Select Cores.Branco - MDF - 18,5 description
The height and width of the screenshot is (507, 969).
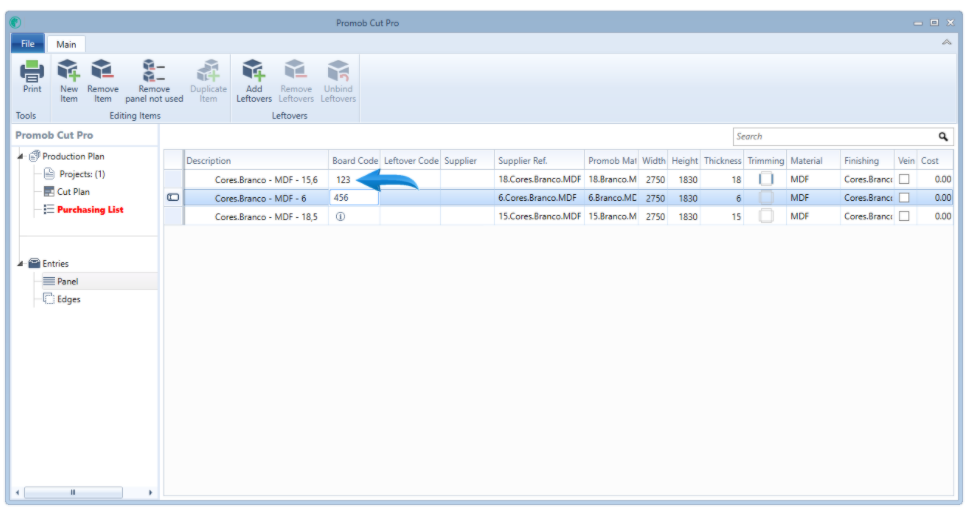pos(266,217)
